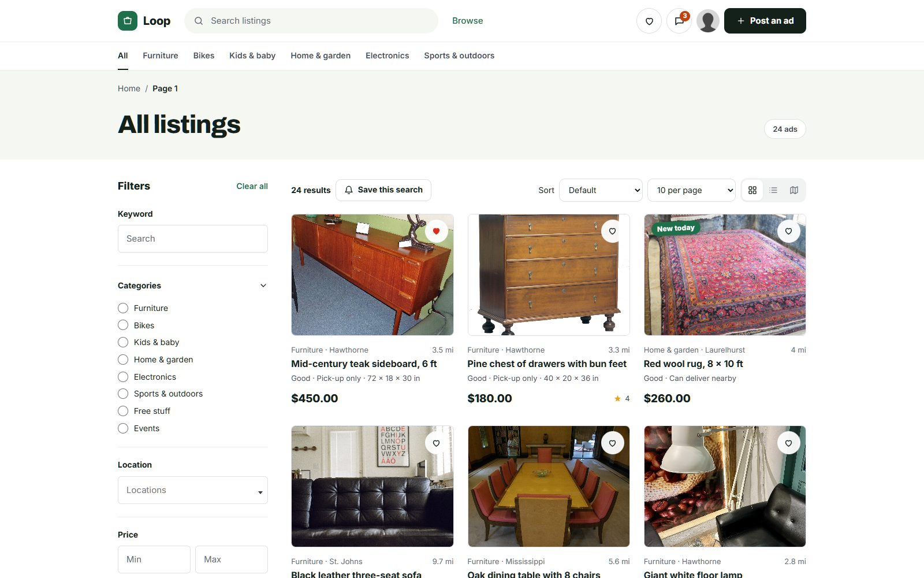This screenshot has width=924, height=578.
Task: Open the Sort dropdown set to Default
Action: [601, 190]
